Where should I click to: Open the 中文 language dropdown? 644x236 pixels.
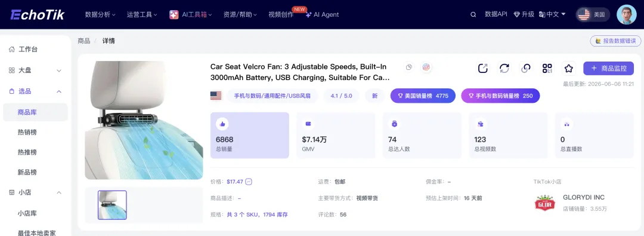pyautogui.click(x=552, y=14)
